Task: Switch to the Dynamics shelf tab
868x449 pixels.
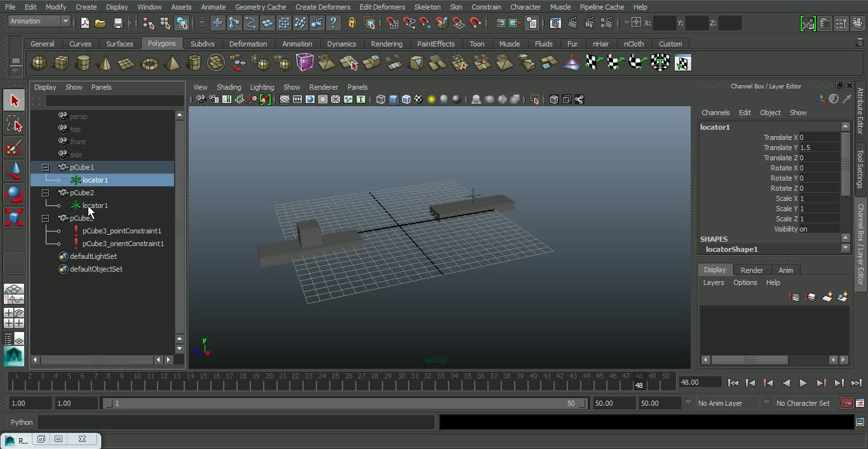Action: (x=341, y=44)
